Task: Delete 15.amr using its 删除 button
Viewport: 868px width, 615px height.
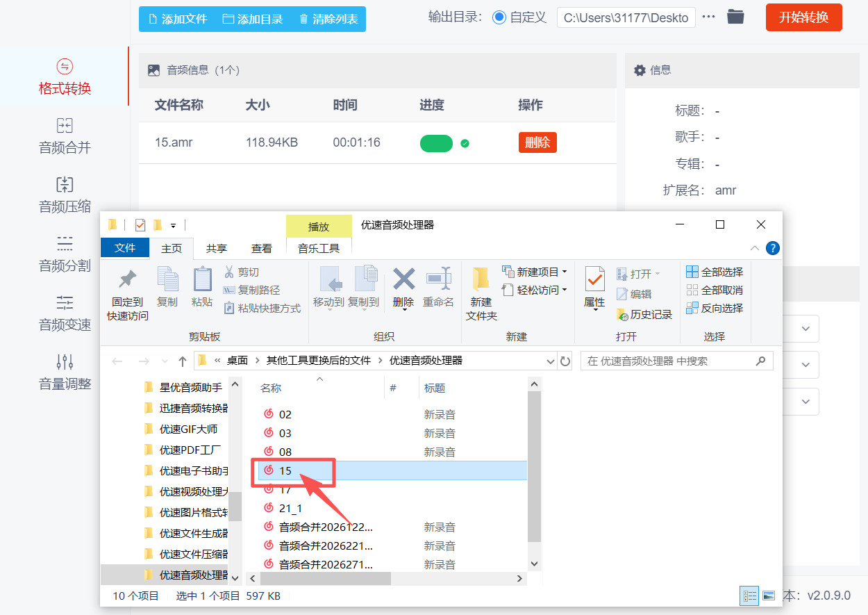Action: click(537, 142)
